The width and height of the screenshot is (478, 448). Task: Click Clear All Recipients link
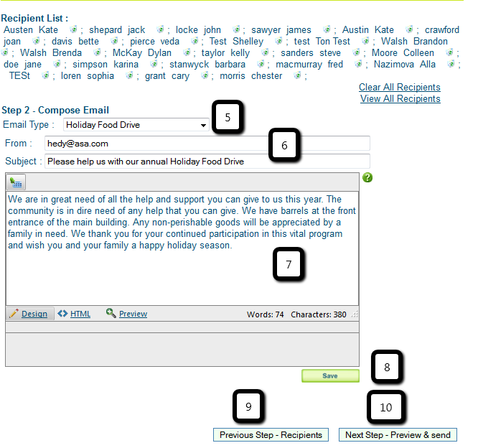pyautogui.click(x=400, y=88)
